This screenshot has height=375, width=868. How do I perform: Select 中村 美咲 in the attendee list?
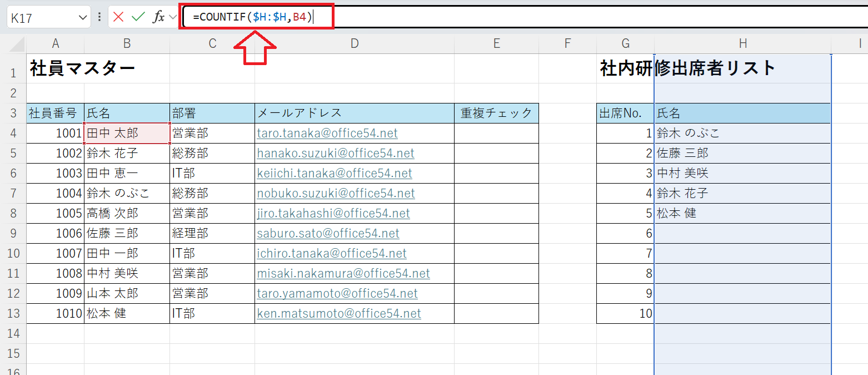pos(743,173)
